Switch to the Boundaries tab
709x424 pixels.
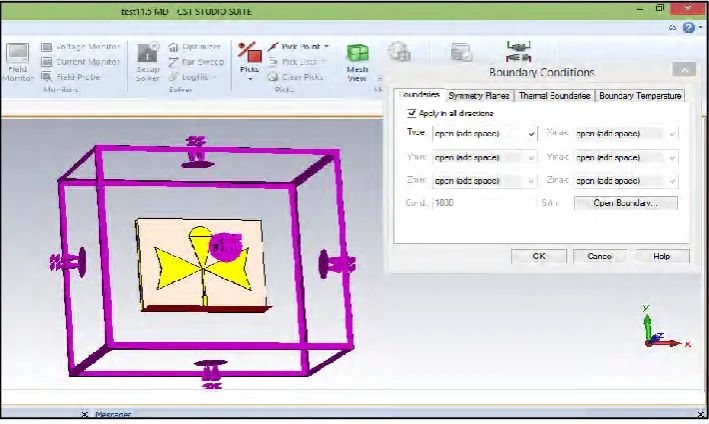pos(419,95)
